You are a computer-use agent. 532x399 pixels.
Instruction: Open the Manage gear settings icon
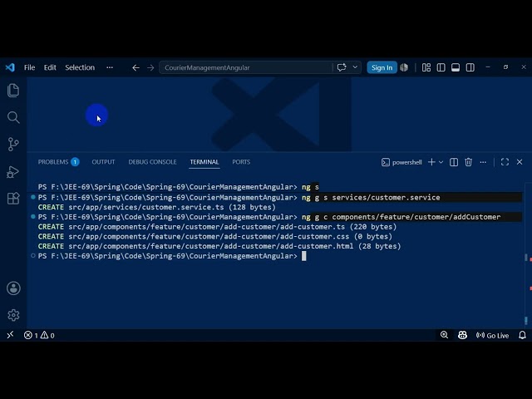coord(13,315)
